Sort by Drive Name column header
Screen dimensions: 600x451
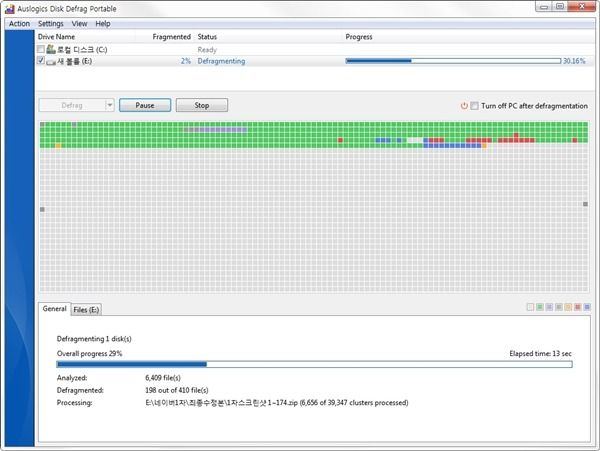[56, 37]
